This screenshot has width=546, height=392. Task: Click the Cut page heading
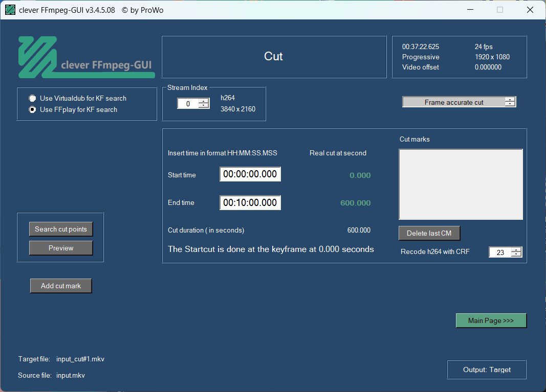[x=273, y=56]
